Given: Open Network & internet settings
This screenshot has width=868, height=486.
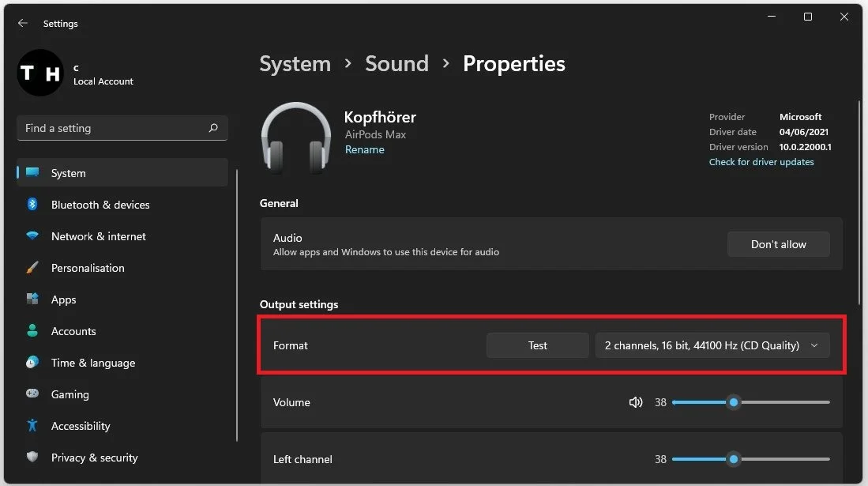Looking at the screenshot, I should [98, 235].
